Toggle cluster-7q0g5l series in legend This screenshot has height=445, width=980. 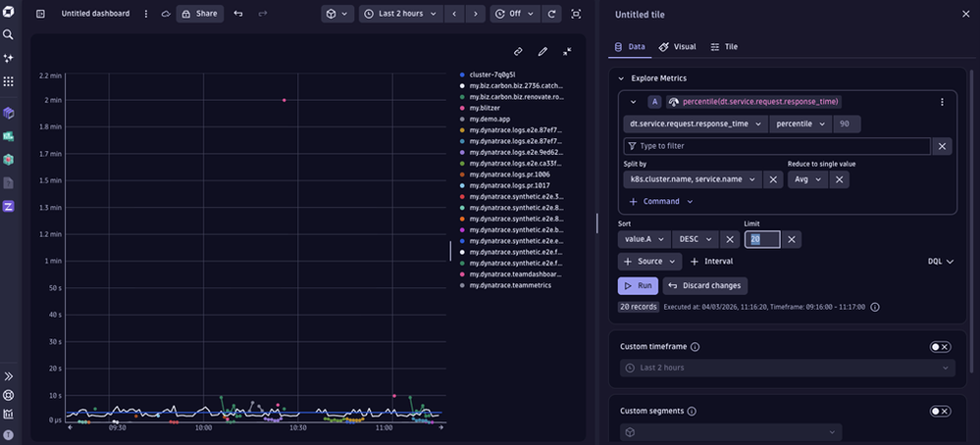tap(488, 74)
